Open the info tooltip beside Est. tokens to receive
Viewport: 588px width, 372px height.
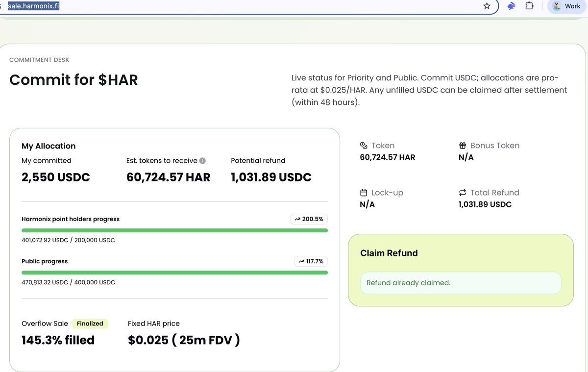pyautogui.click(x=201, y=160)
